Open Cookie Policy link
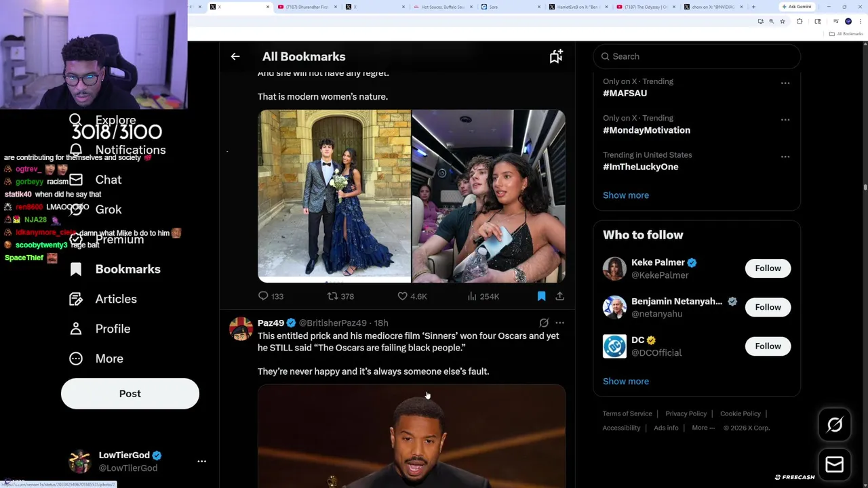Viewport: 868px width, 488px height. point(740,413)
